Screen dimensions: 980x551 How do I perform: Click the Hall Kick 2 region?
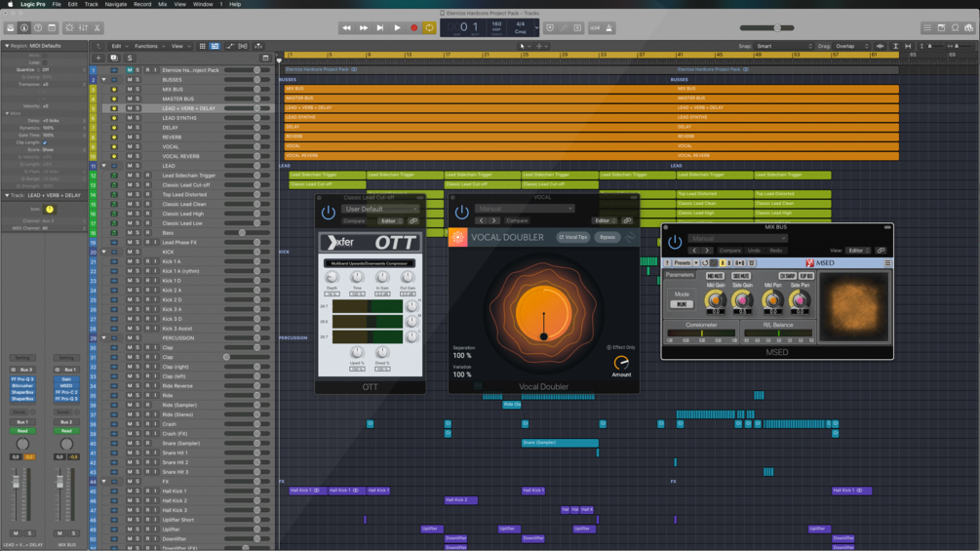(x=460, y=500)
